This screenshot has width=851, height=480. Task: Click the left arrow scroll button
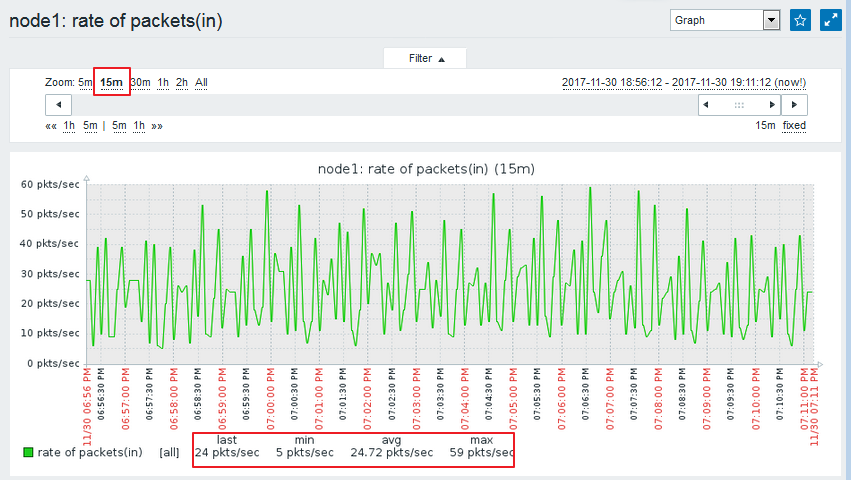click(58, 105)
